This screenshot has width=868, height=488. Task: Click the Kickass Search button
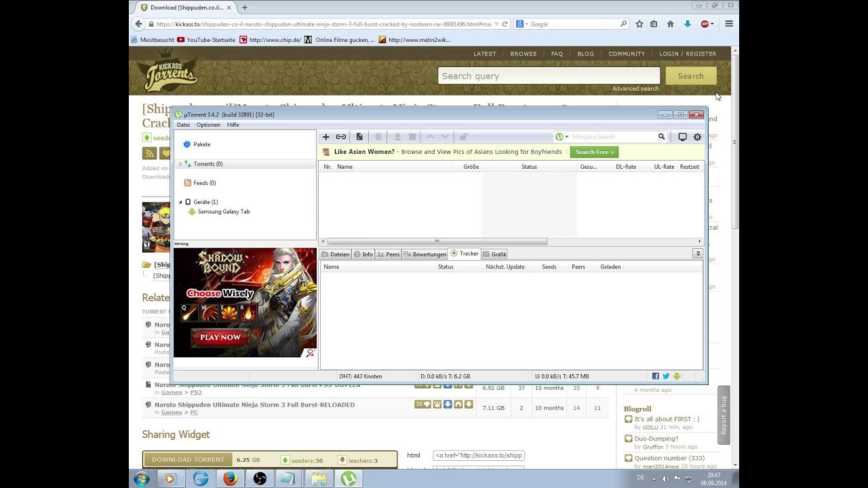pyautogui.click(x=691, y=76)
